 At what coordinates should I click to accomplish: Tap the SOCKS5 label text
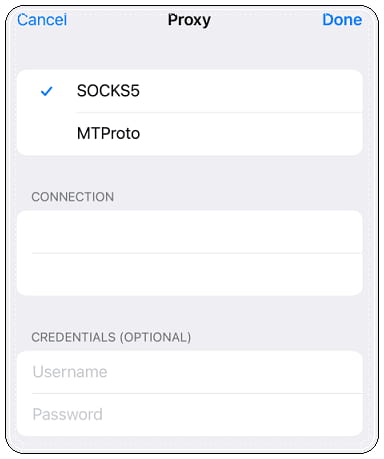click(108, 91)
